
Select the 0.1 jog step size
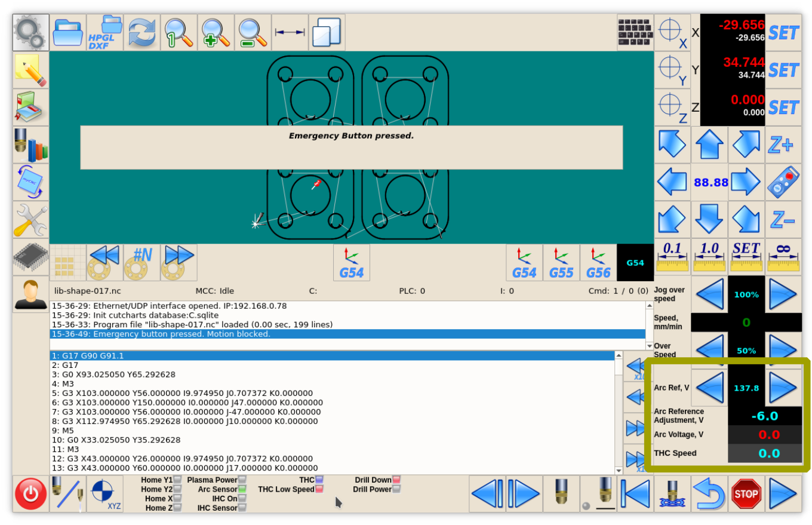[672, 257]
